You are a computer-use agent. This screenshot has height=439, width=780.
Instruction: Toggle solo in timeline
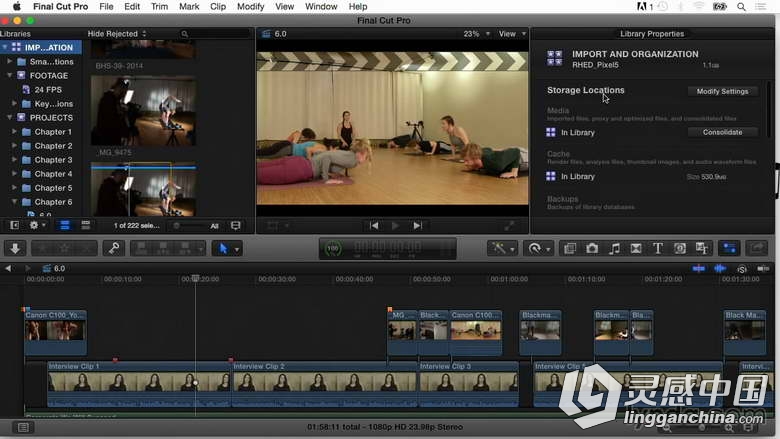(x=742, y=269)
